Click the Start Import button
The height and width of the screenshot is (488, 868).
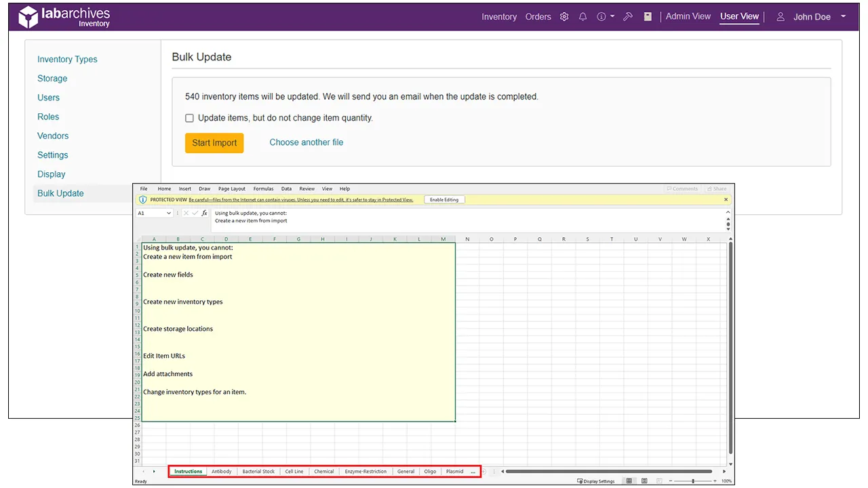tap(214, 143)
